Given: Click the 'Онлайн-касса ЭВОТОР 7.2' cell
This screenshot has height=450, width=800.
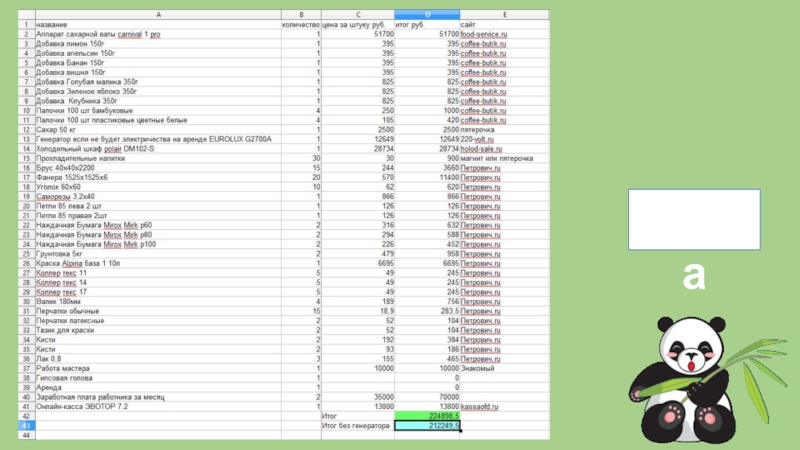Looking at the screenshot, I should pyautogui.click(x=82, y=406).
